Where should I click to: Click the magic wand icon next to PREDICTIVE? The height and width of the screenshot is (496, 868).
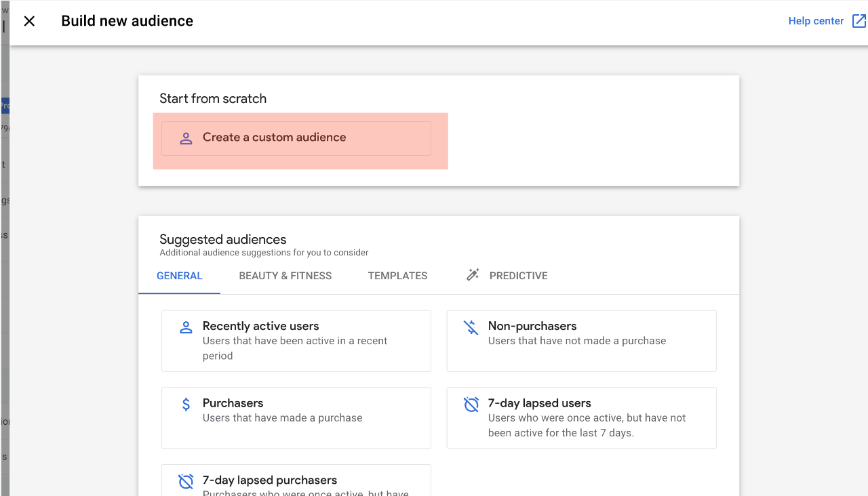tap(473, 274)
